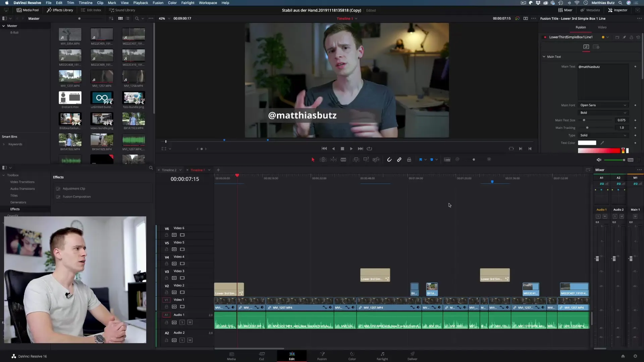Image resolution: width=644 pixels, height=362 pixels.
Task: Go to project manager home icon
Action: [x=623, y=356]
